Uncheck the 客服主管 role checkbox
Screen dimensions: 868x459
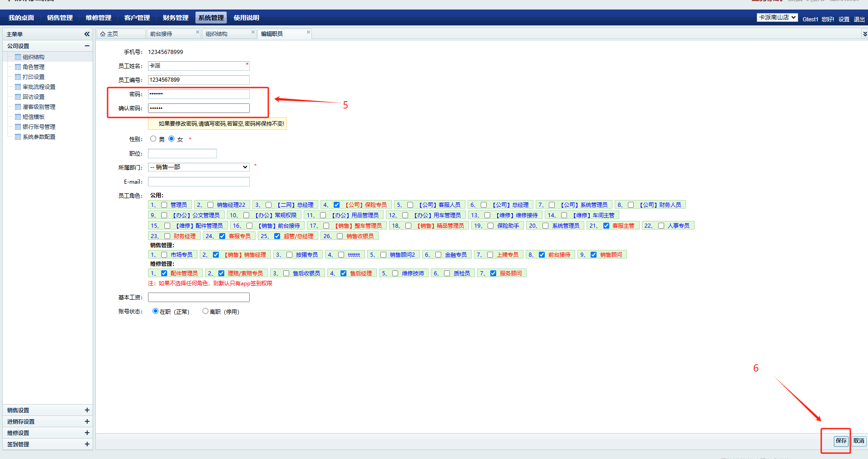tap(606, 226)
